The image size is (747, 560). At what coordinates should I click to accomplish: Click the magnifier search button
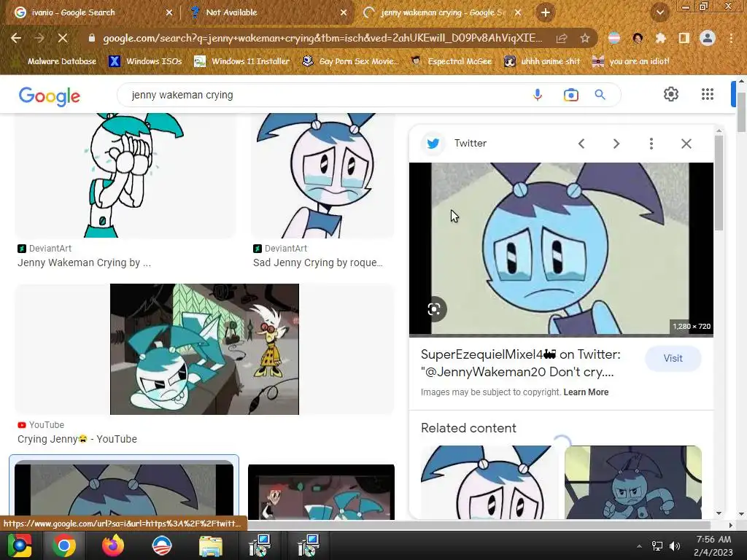tap(600, 95)
